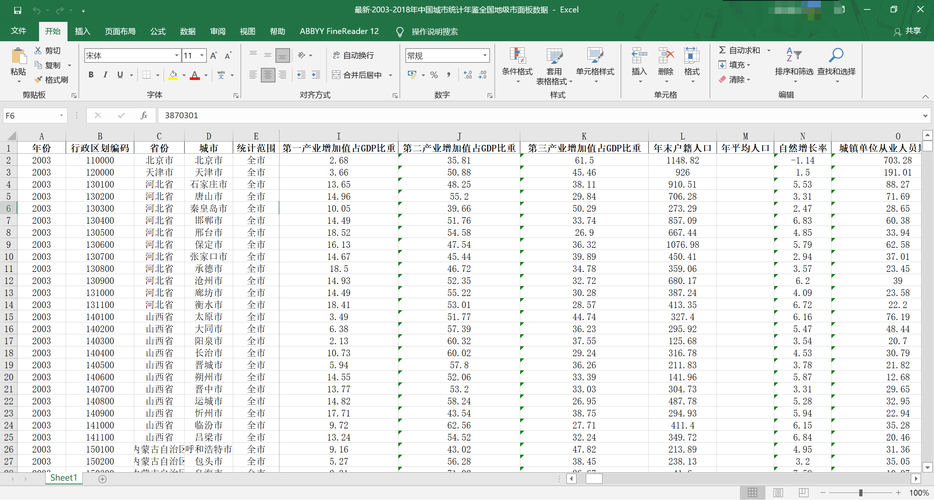Open Find and Select (查找和选择)
The height and width of the screenshot is (500, 934).
[836, 64]
